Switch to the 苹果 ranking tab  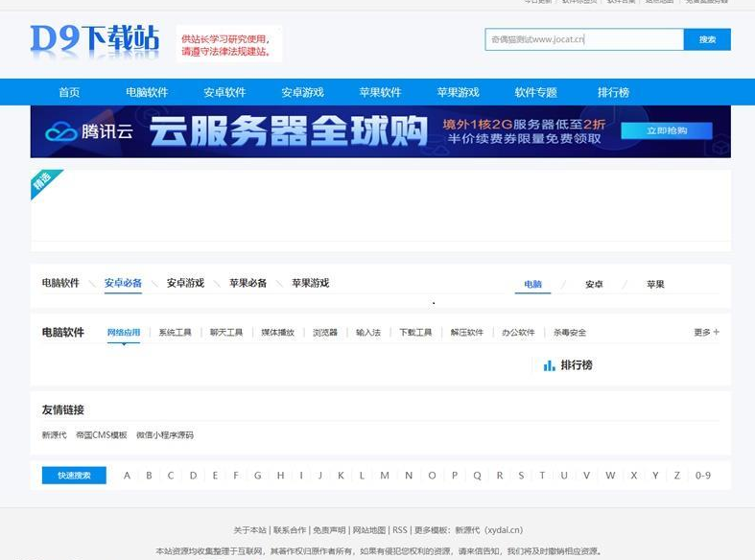(x=656, y=285)
